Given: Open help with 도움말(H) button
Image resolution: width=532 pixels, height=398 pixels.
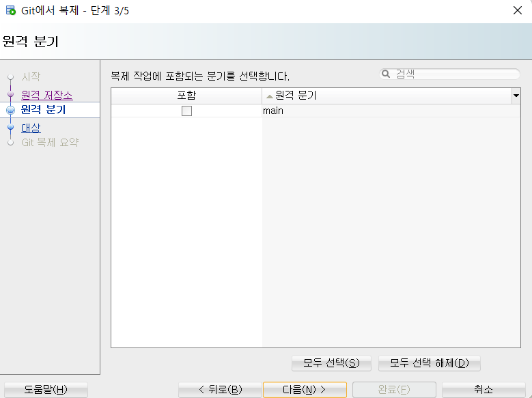Looking at the screenshot, I should coord(46,390).
